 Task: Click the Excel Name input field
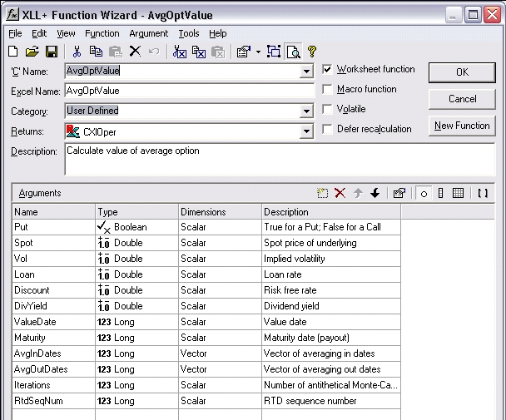190,91
